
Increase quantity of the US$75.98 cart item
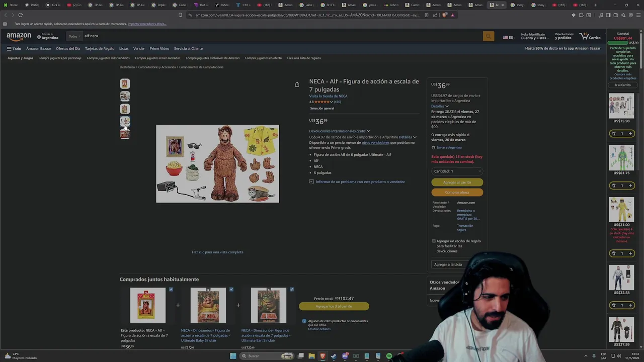point(630,134)
